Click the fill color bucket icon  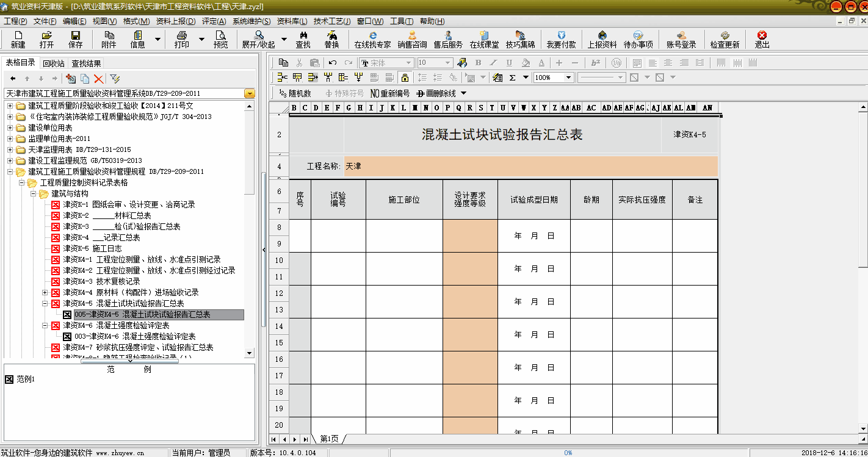click(x=526, y=63)
